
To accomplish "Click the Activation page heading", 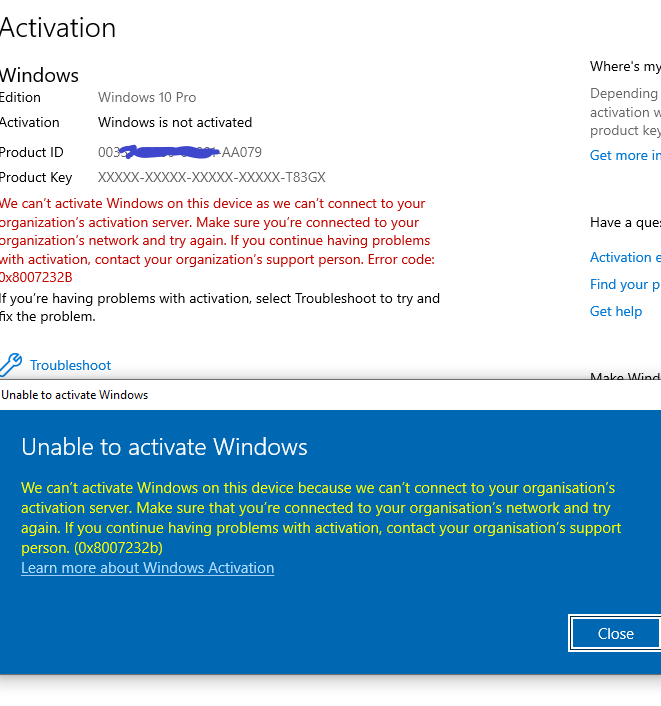I will click(58, 28).
